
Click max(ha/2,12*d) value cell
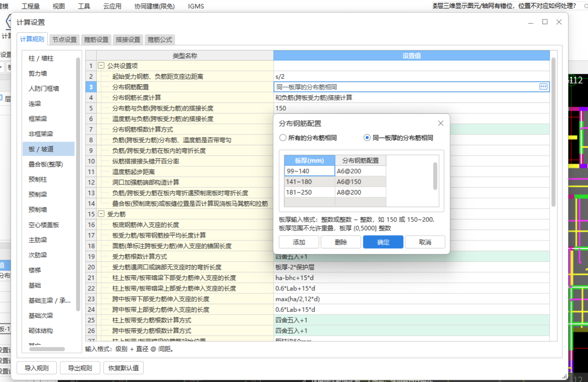tap(412, 299)
